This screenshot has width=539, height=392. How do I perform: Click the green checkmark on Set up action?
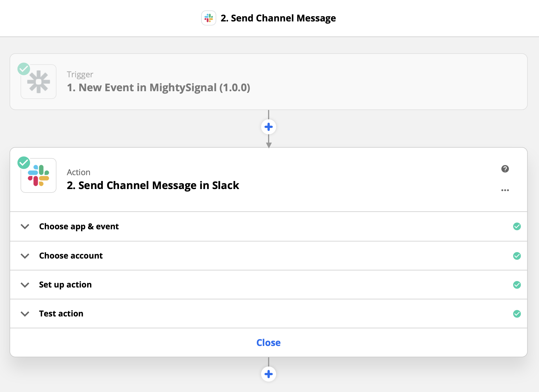517,285
